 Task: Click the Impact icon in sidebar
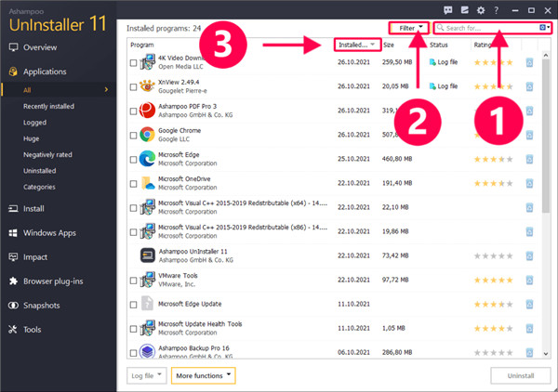(13, 257)
